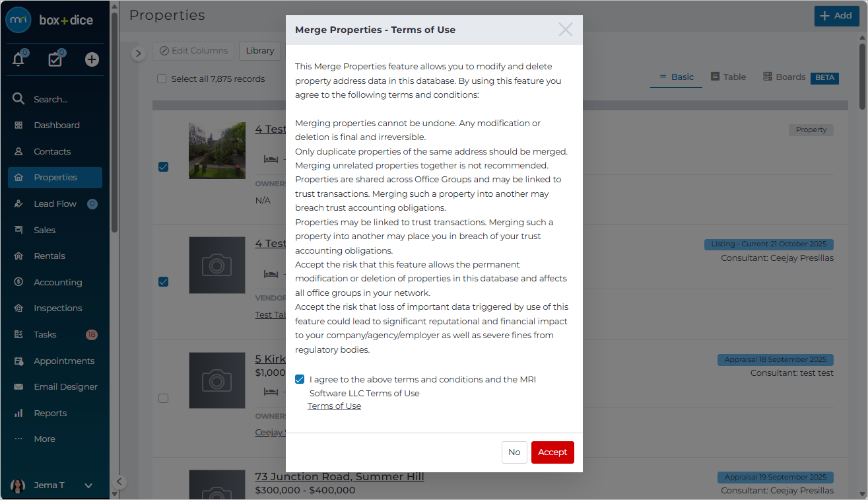Screen dimensions: 868x500
Task: Click the Library button
Action: click(260, 51)
